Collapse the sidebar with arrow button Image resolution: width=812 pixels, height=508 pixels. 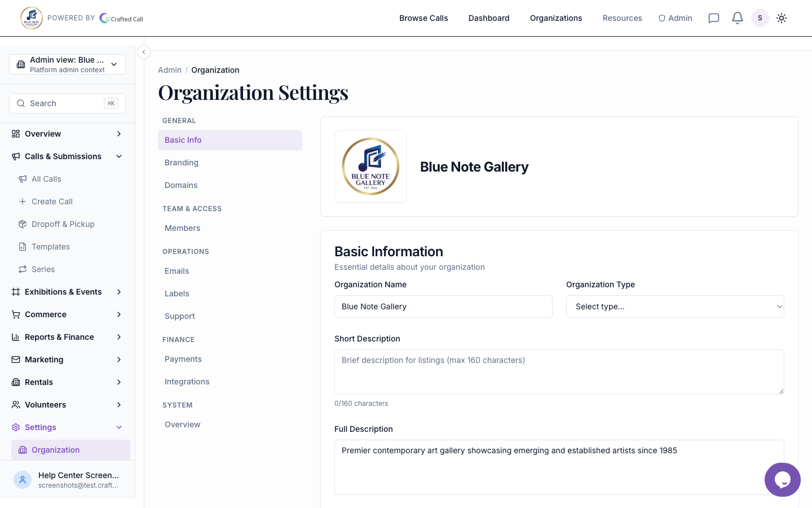click(144, 52)
